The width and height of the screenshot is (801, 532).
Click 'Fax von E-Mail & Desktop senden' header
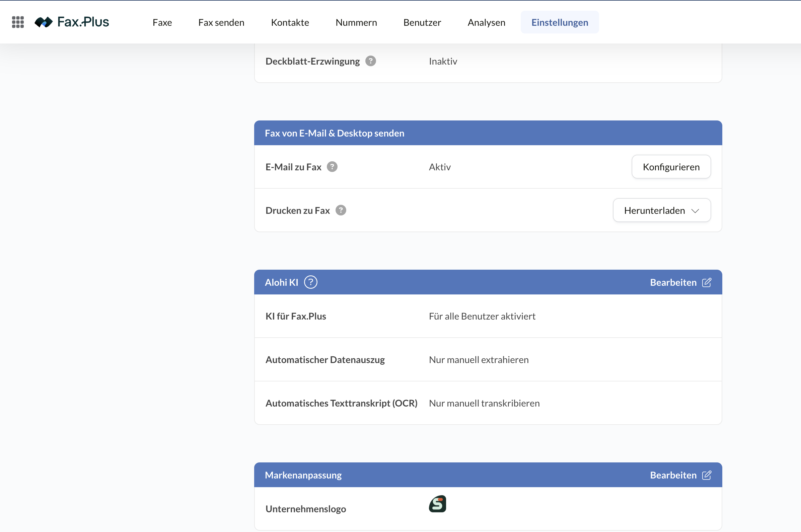[x=335, y=133]
